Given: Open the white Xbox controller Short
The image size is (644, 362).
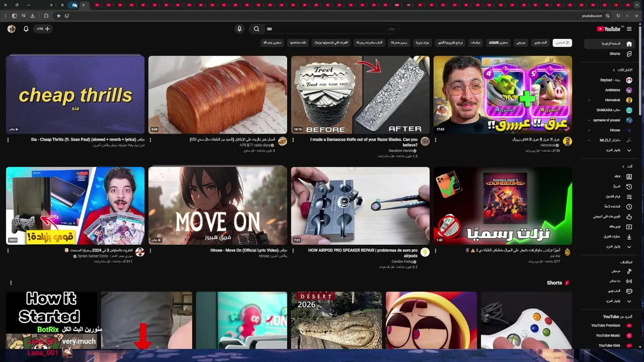Looking at the screenshot, I should click(526, 320).
